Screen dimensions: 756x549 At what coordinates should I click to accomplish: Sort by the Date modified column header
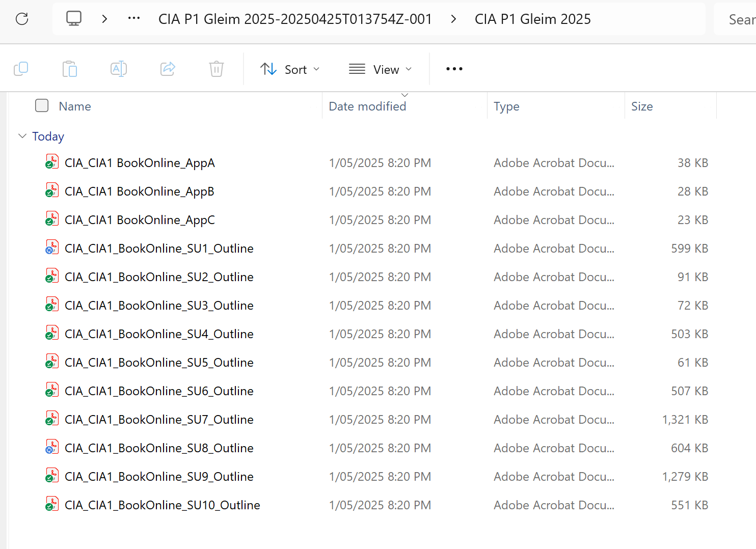tap(367, 106)
